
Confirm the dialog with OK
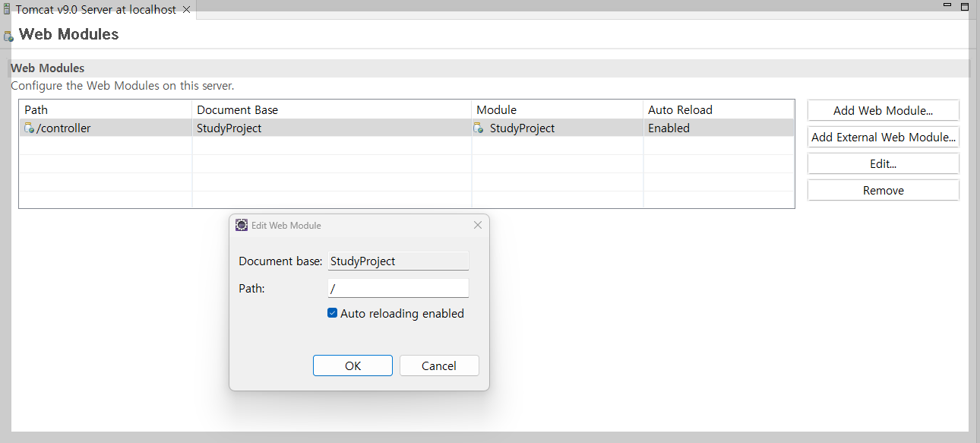click(x=352, y=365)
